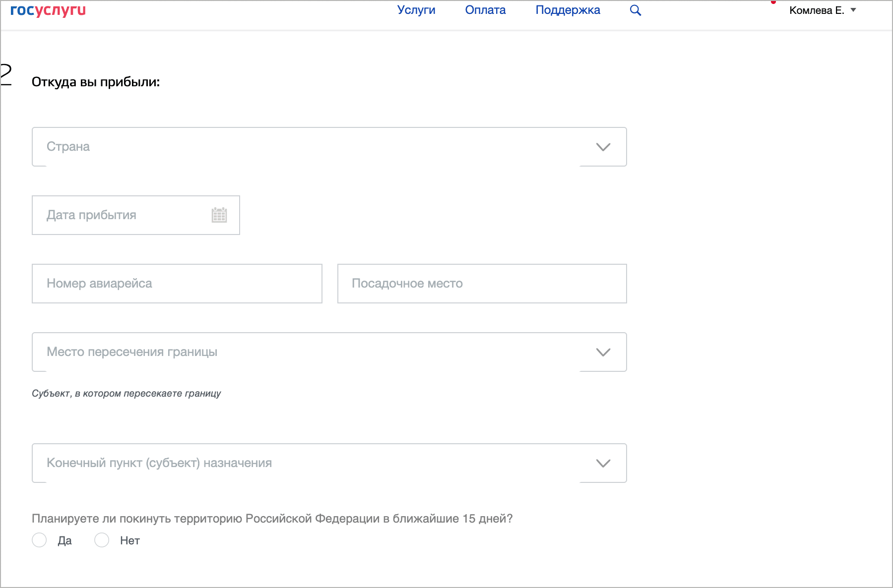Image resolution: width=893 pixels, height=588 pixels.
Task: Open the Оплата menu
Action: coord(485,10)
